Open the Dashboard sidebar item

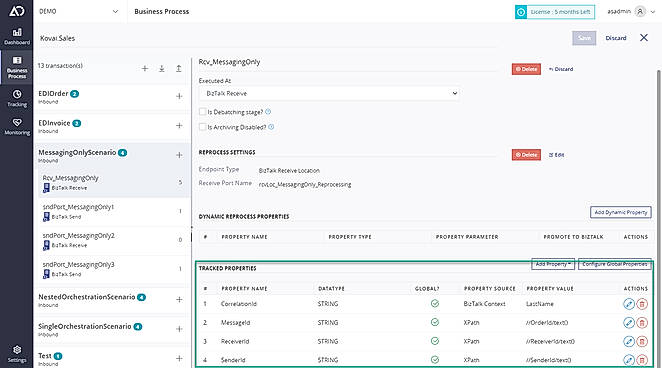click(x=17, y=36)
